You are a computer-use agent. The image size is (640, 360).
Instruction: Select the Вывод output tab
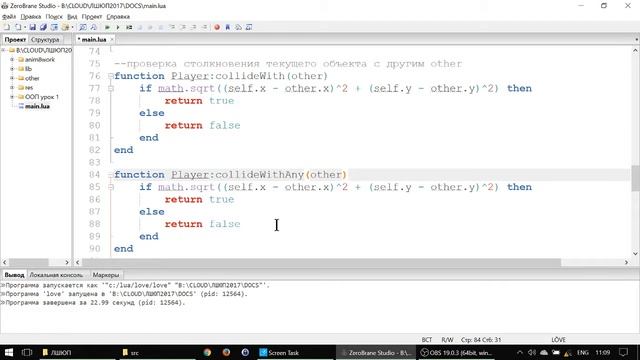[14, 275]
